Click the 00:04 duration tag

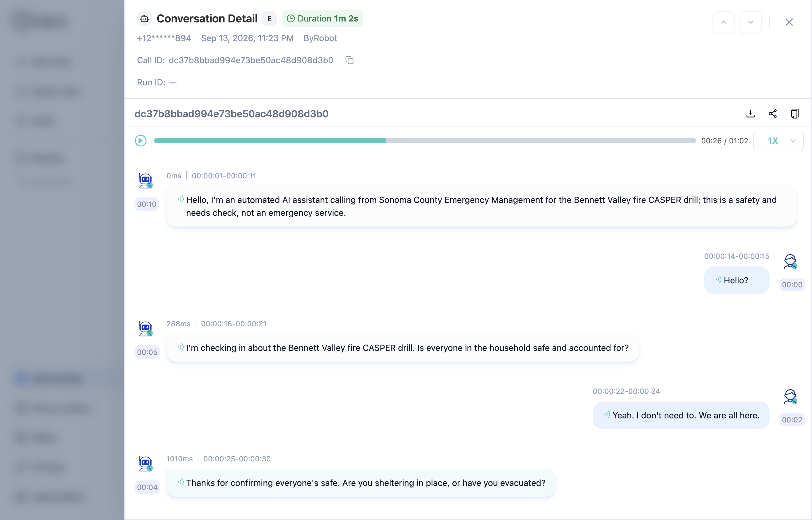coord(147,487)
